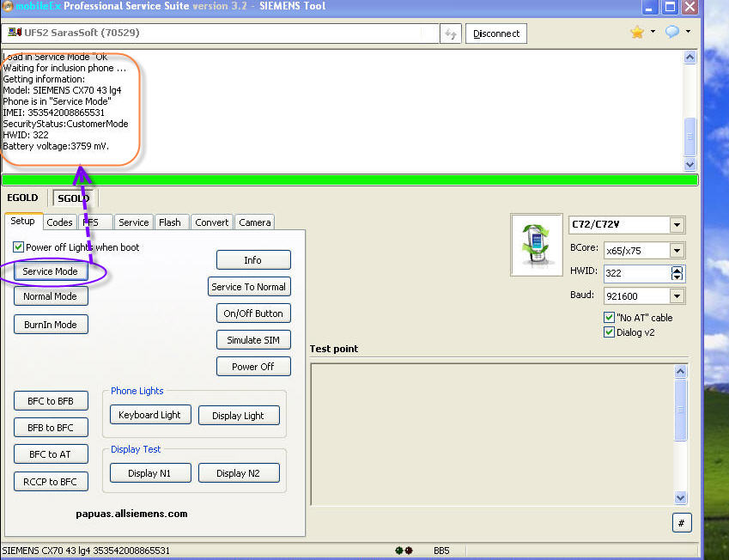Click the Test point scrollbar thumb
Viewport: 729px width, 560px height.
pyautogui.click(x=681, y=410)
